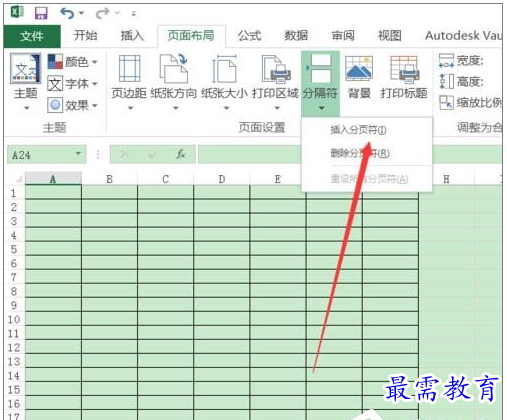Click the 背景 background picture icon
The width and height of the screenshot is (507, 420).
click(359, 69)
